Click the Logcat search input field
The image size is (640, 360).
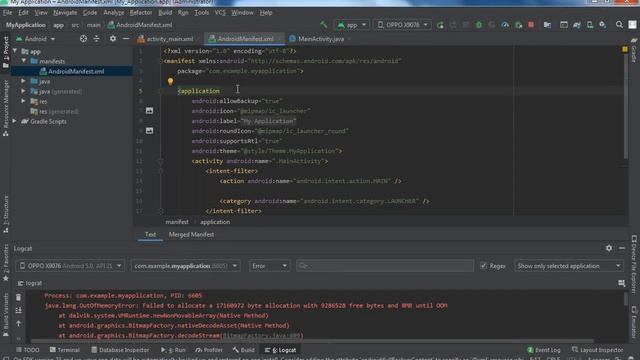pos(385,266)
